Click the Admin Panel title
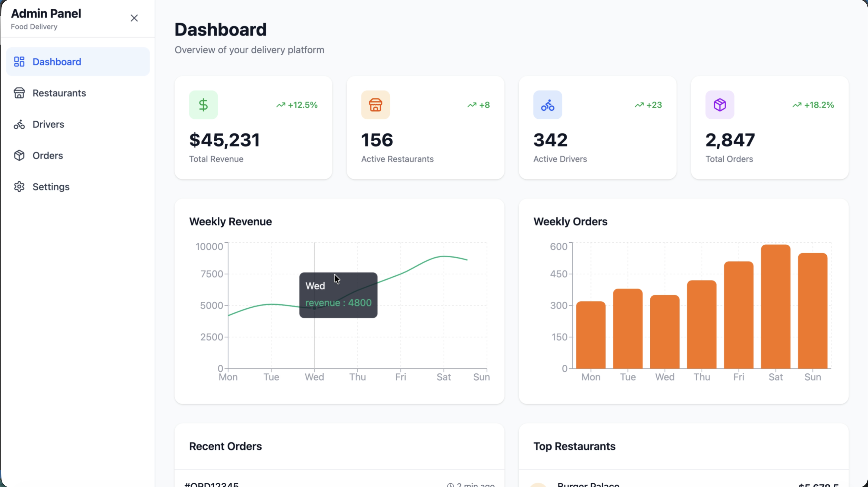The width and height of the screenshot is (868, 487). 46,14
